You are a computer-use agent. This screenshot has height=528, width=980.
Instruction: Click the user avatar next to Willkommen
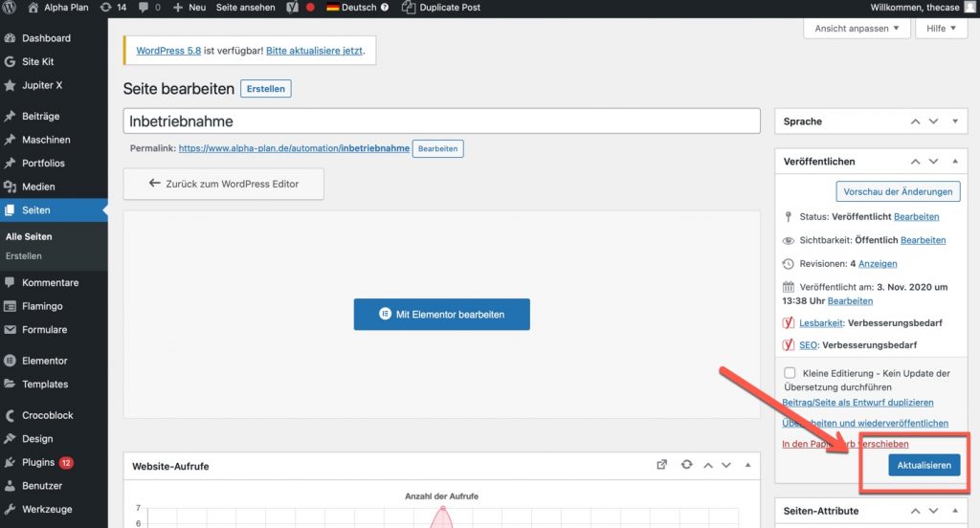coord(969,8)
